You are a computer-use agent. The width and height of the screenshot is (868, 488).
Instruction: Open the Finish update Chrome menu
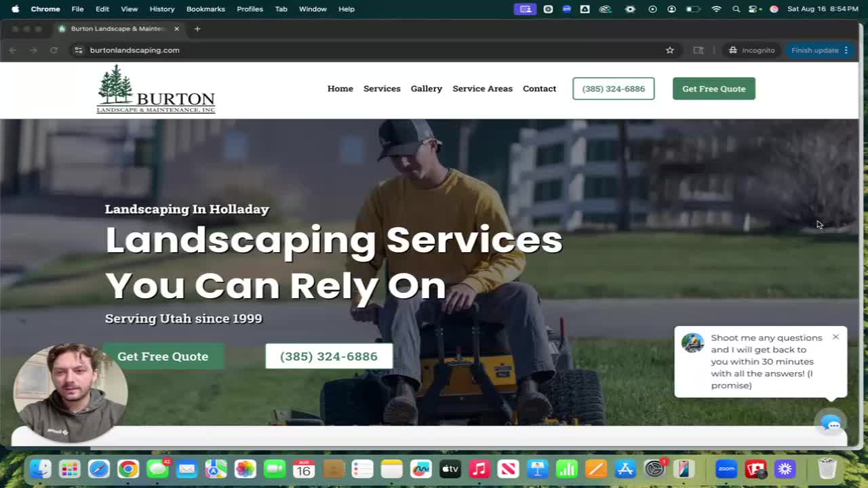[x=820, y=50]
